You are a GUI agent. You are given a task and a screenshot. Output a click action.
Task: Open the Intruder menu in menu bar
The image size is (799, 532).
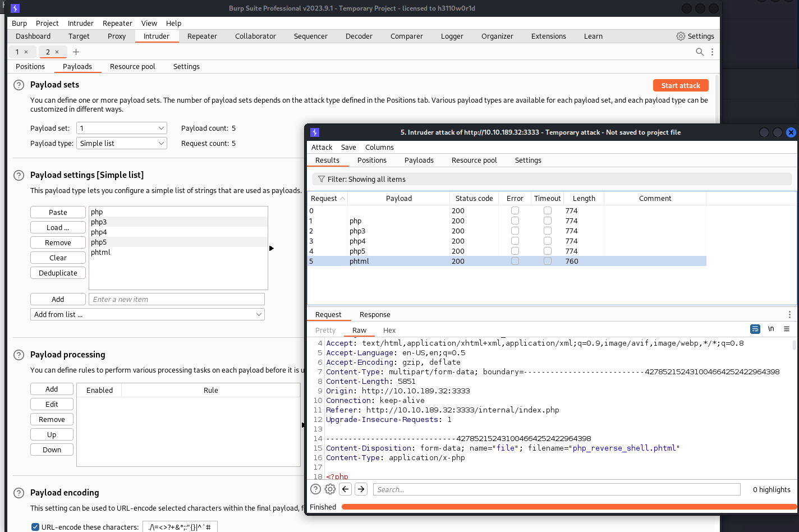tap(81, 23)
